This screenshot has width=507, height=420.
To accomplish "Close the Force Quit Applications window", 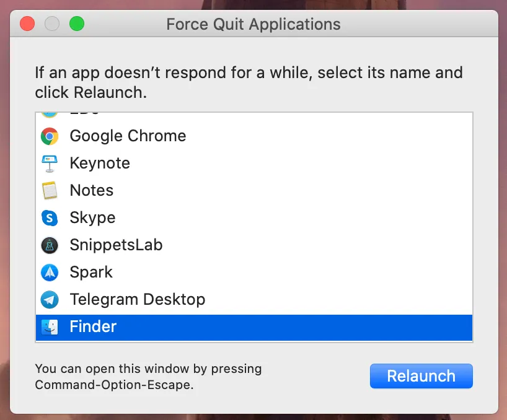I will pyautogui.click(x=27, y=24).
